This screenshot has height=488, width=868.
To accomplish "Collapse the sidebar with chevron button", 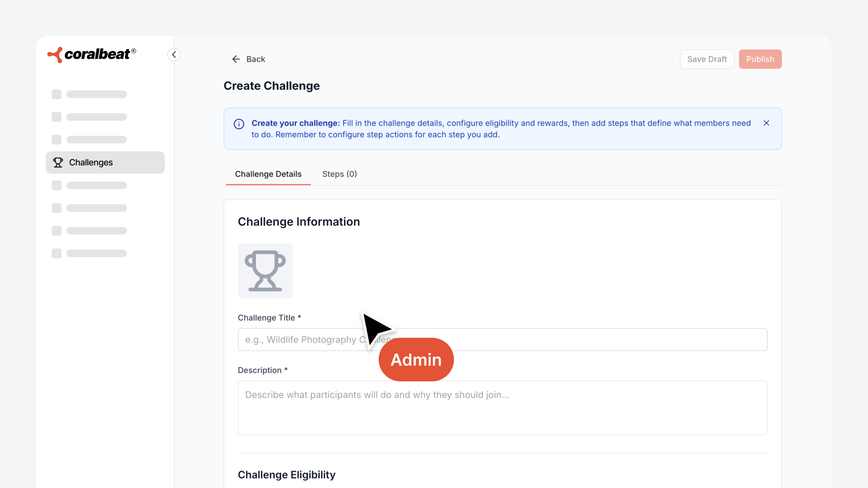I will 174,55.
